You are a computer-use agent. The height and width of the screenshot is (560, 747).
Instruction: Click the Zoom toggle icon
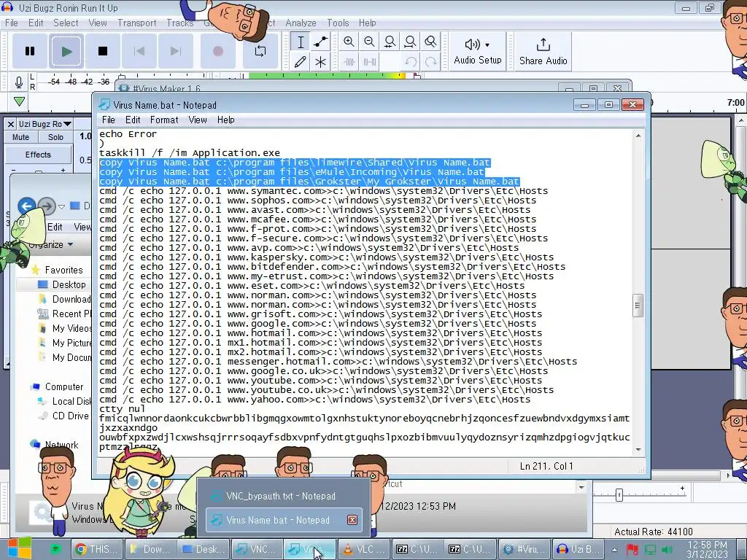(x=430, y=42)
